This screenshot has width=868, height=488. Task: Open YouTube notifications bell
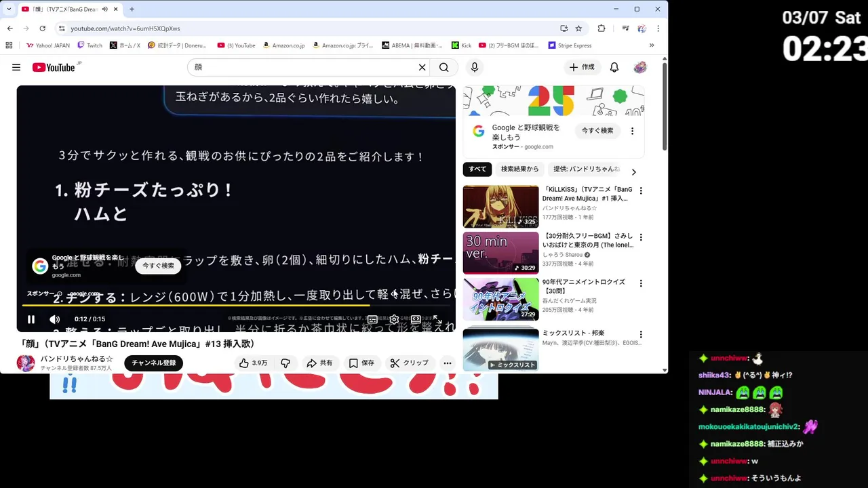coord(614,67)
